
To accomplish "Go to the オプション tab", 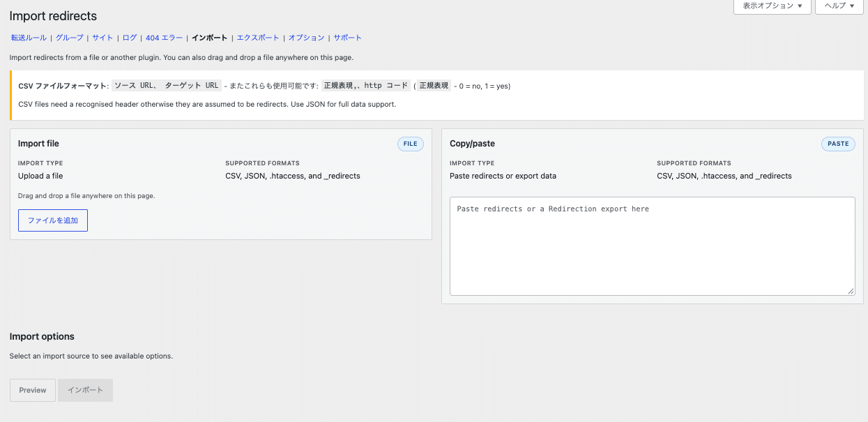I will pyautogui.click(x=306, y=38).
